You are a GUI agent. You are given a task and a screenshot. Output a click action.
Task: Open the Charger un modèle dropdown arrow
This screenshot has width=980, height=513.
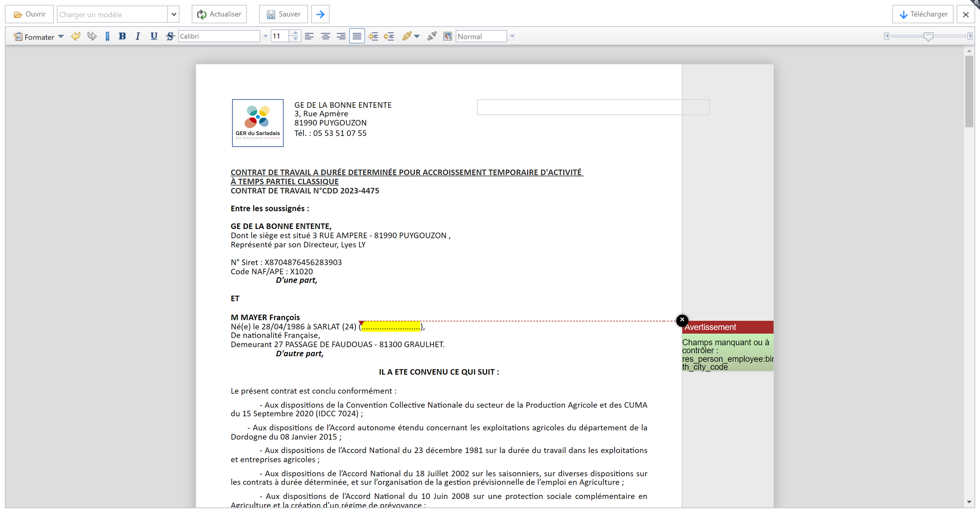(174, 15)
